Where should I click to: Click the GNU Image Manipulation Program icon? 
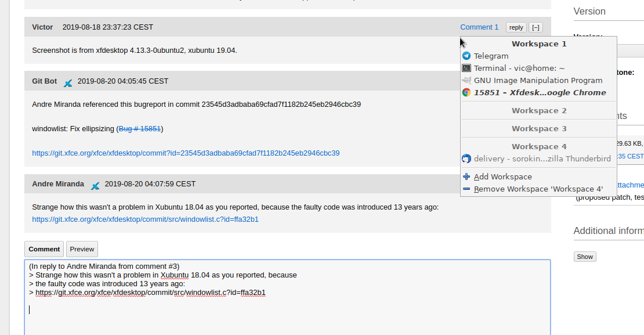tap(466, 80)
